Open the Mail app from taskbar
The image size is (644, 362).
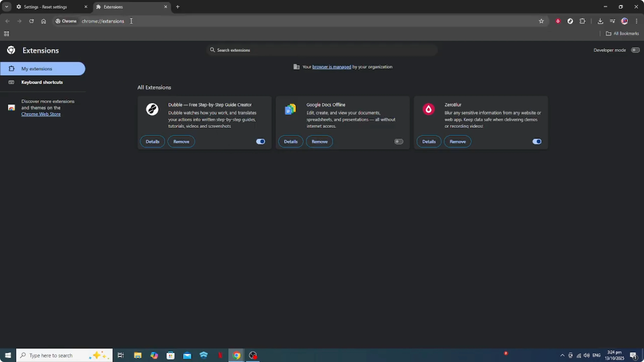point(187,355)
